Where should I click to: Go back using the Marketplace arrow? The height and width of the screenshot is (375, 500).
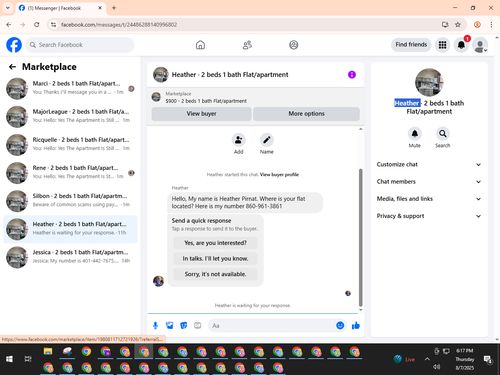[x=12, y=67]
